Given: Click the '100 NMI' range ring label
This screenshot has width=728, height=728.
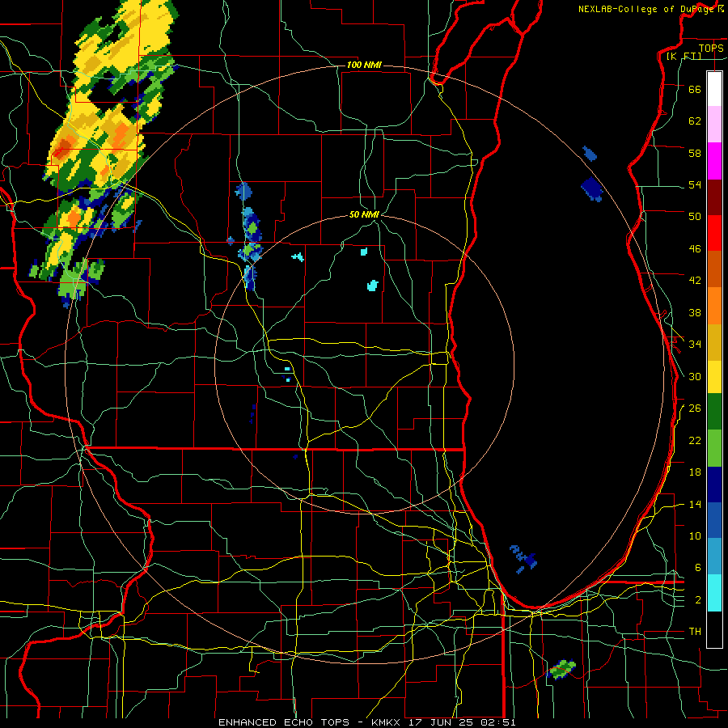Looking at the screenshot, I should (x=364, y=65).
